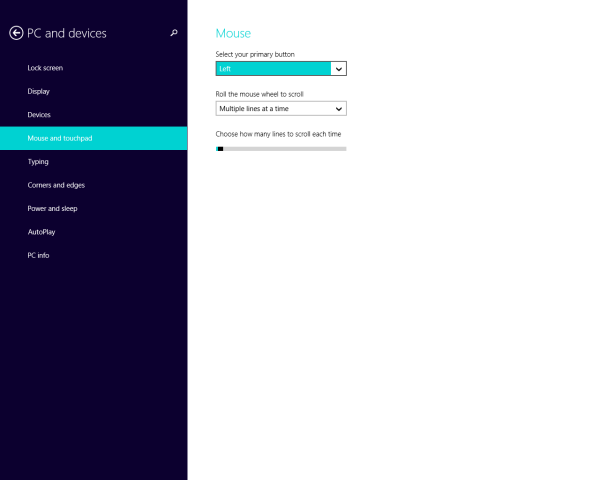Open the PC info page
The width and height of the screenshot is (600, 480).
point(93,255)
